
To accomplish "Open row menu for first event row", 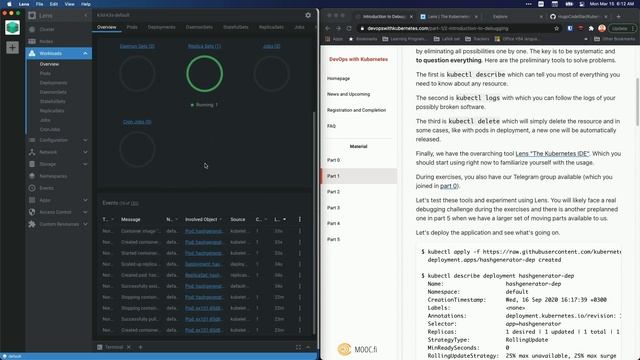I will pyautogui.click(x=300, y=231).
